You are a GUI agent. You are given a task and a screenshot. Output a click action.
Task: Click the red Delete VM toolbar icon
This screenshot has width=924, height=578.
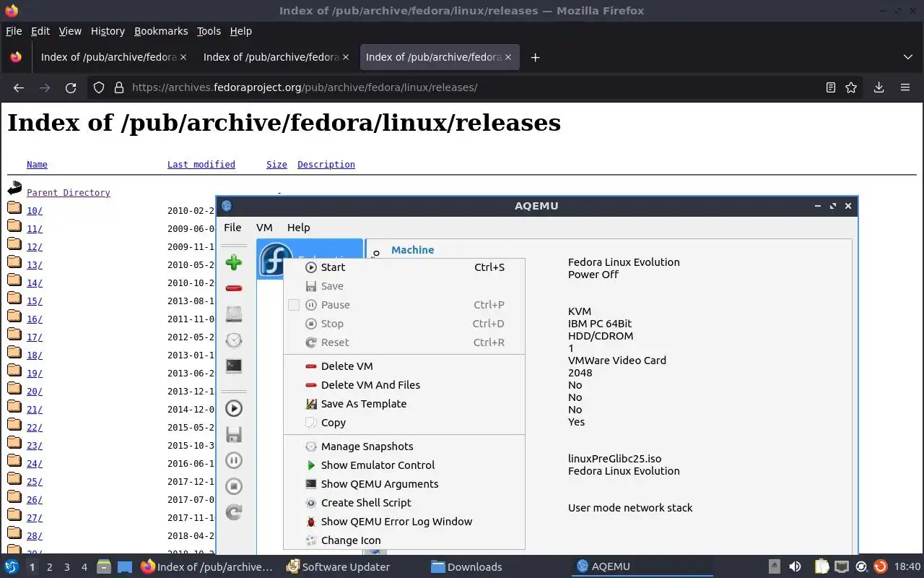click(233, 288)
